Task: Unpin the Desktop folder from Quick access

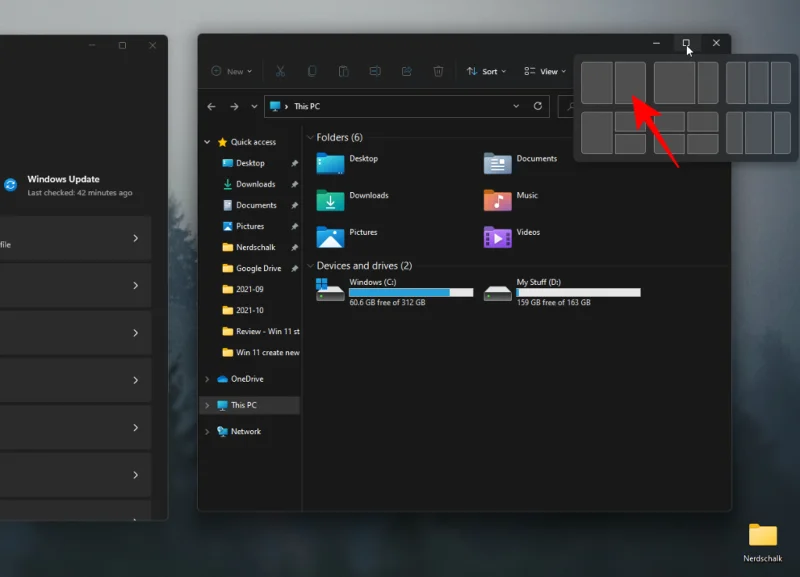Action: (x=294, y=163)
